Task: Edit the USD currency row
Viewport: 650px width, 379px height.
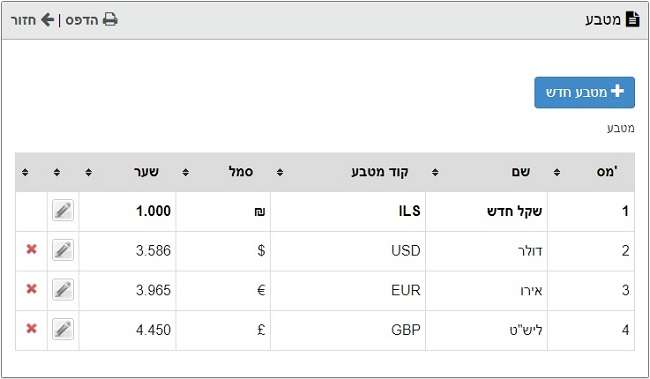Action: coord(63,250)
